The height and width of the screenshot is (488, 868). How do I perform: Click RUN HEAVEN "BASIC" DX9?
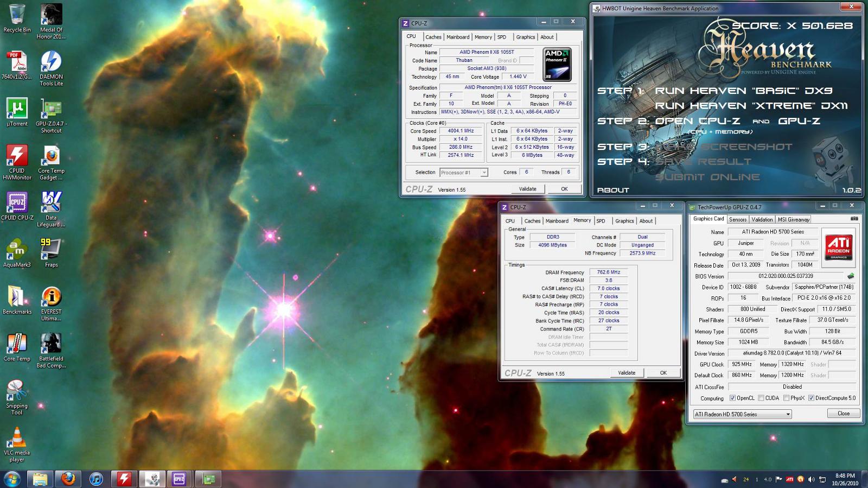[x=744, y=91]
